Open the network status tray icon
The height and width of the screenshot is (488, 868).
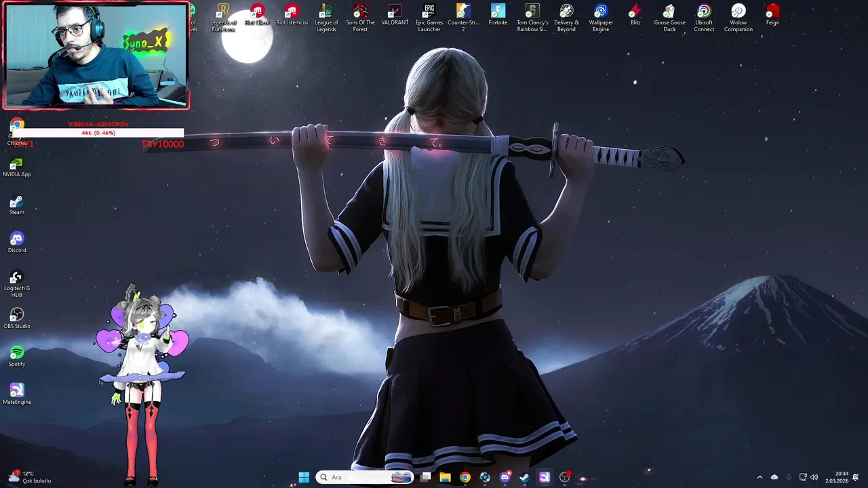pos(803,477)
